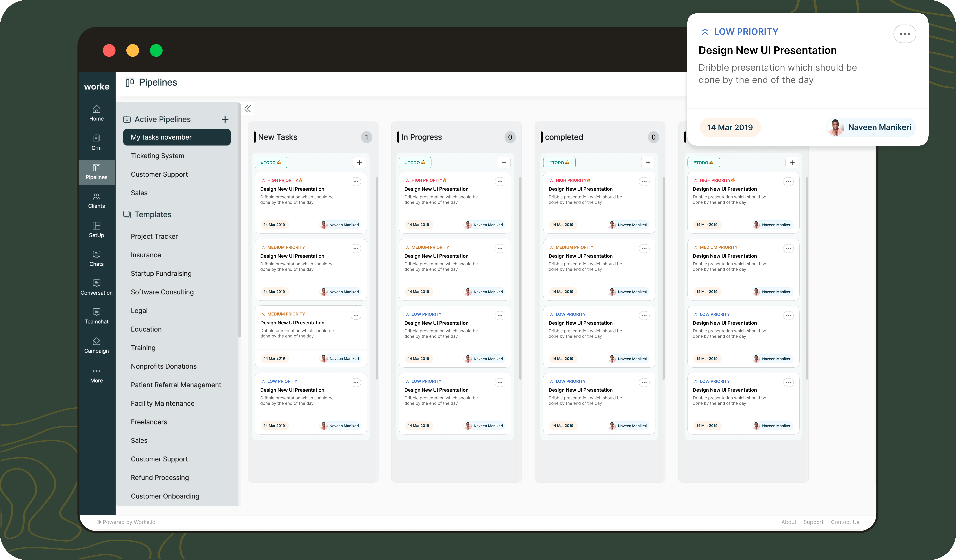Click the #TODO tag in In Progress
The image size is (956, 560).
click(x=415, y=162)
